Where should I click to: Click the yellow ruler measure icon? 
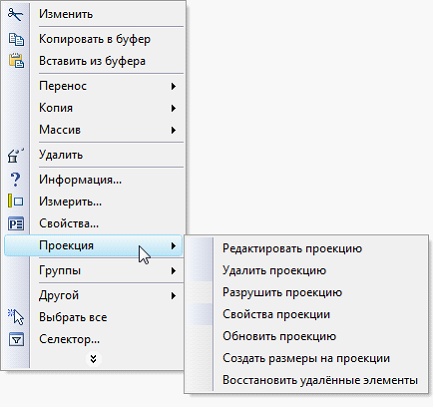tap(16, 202)
